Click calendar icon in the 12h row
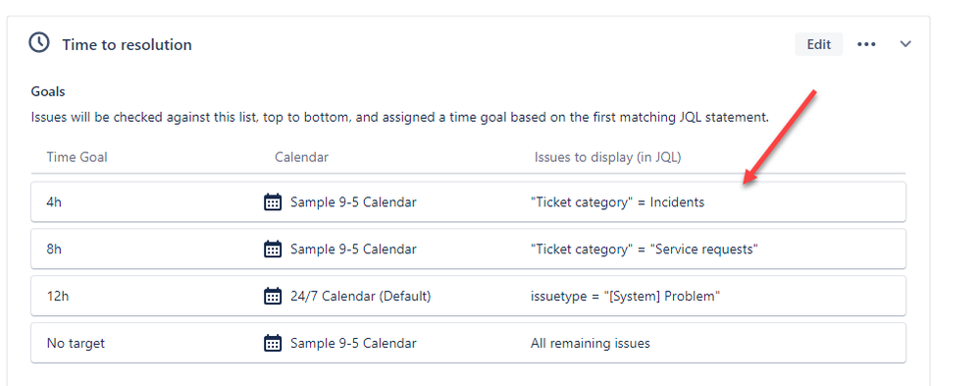 click(273, 296)
